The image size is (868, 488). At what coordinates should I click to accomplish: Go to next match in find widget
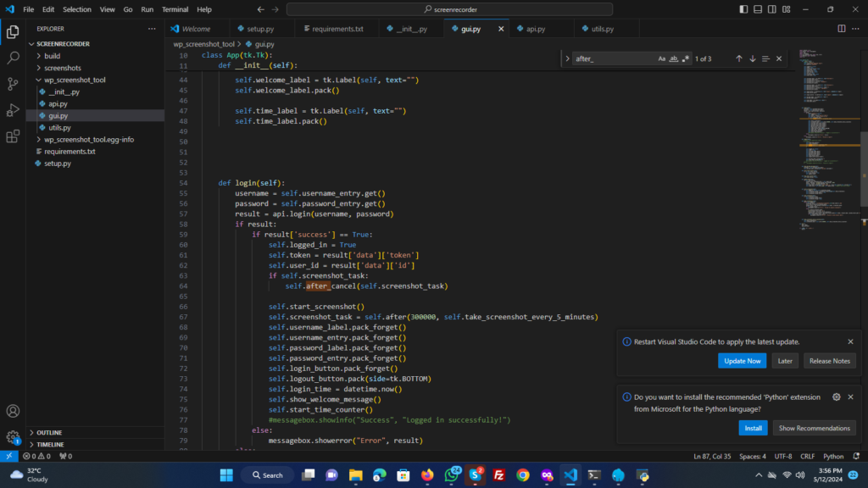(x=752, y=58)
